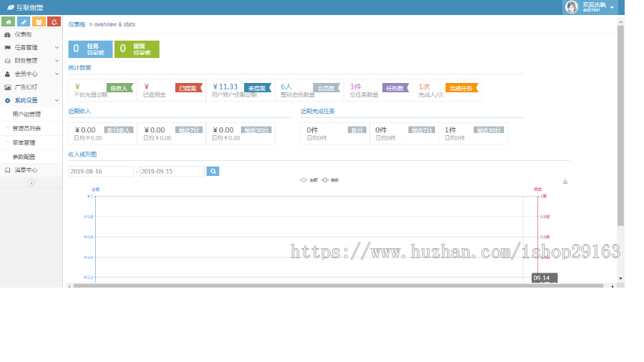
Task: Click the red bell notification shortcut
Action: point(54,21)
